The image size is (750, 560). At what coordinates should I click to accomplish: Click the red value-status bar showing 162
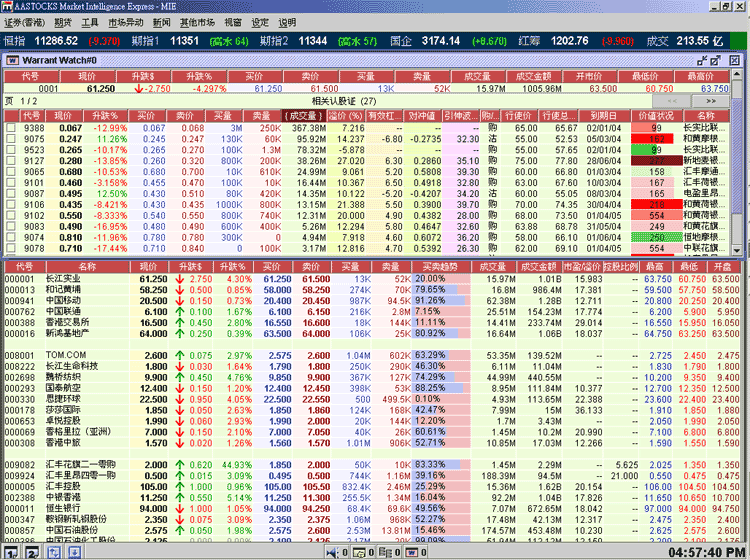[x=652, y=139]
